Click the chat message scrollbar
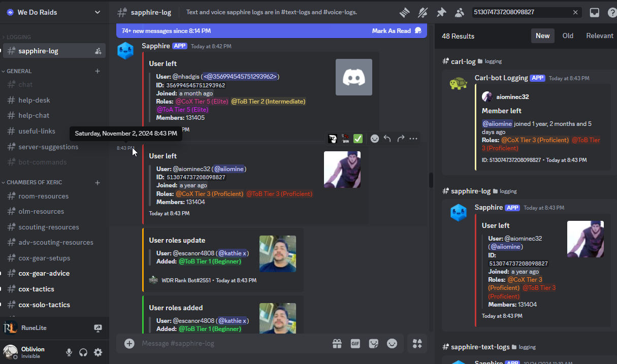 (x=431, y=180)
